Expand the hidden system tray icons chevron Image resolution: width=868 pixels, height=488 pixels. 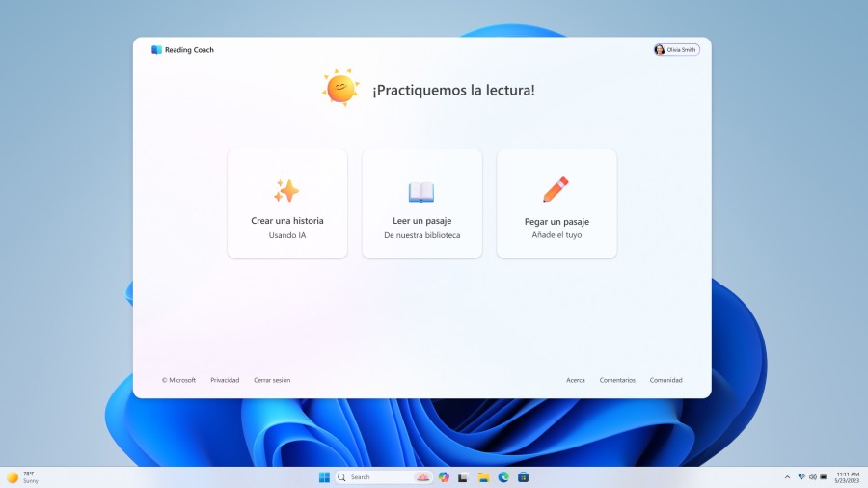tap(787, 477)
